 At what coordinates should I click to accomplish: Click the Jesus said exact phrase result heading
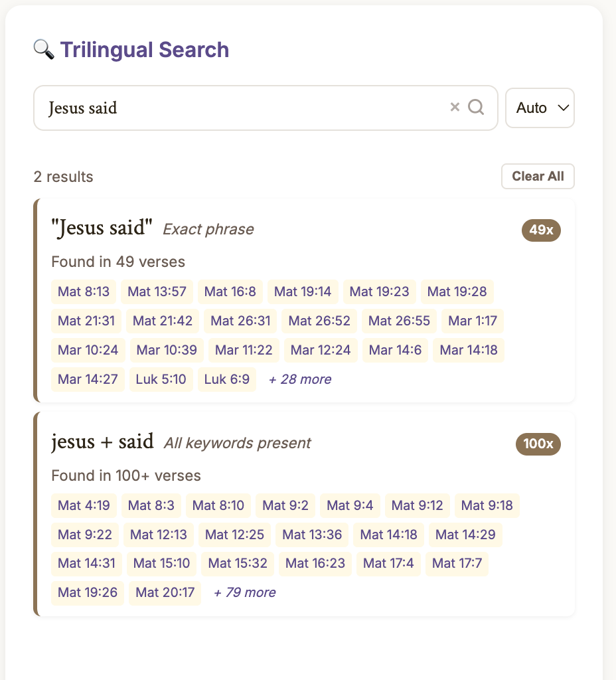(101, 228)
